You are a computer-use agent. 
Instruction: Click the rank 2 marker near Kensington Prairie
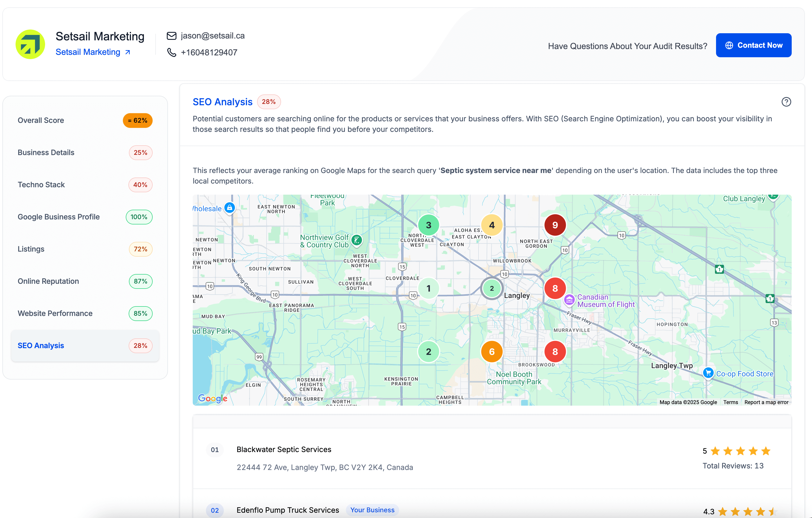point(428,352)
